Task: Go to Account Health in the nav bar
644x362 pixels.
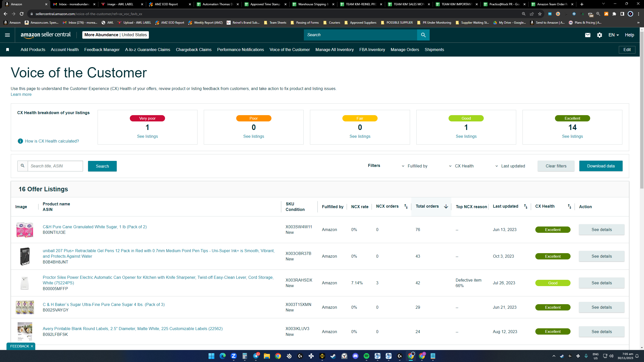Action: tap(65, 50)
